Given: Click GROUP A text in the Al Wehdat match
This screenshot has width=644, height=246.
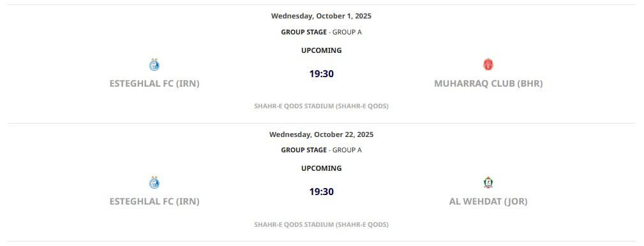Looking at the screenshot, I should (x=347, y=150).
